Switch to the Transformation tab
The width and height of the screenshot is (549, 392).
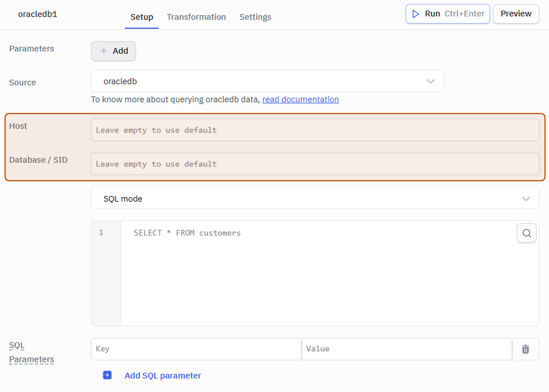tap(196, 17)
